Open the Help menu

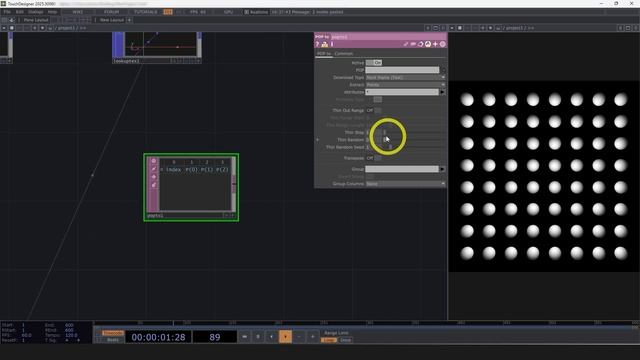pos(52,12)
